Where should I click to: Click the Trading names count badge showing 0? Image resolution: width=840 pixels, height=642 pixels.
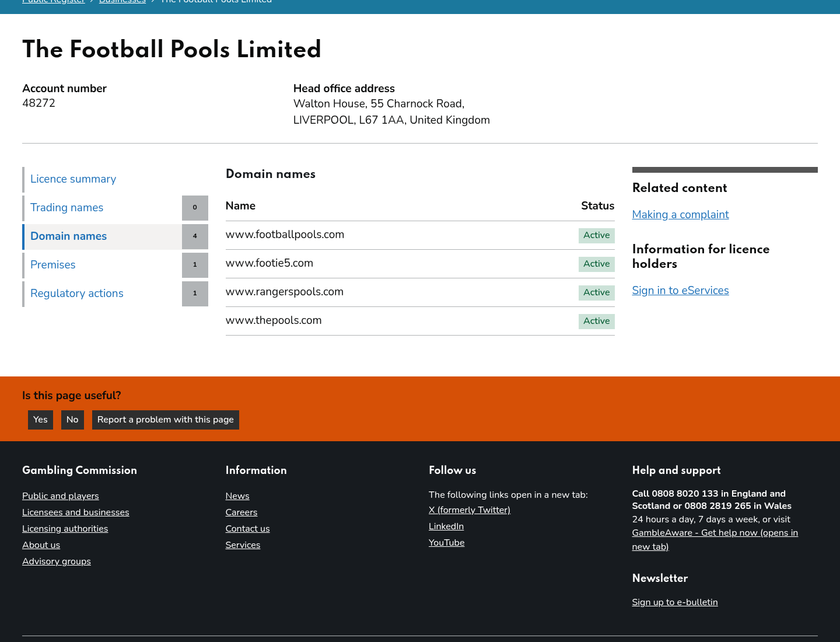click(x=195, y=208)
